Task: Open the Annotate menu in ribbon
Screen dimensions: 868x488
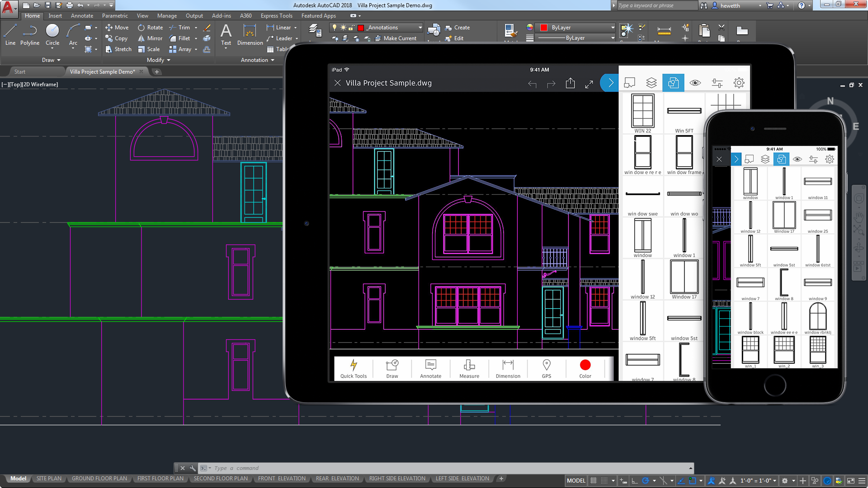Action: (82, 15)
